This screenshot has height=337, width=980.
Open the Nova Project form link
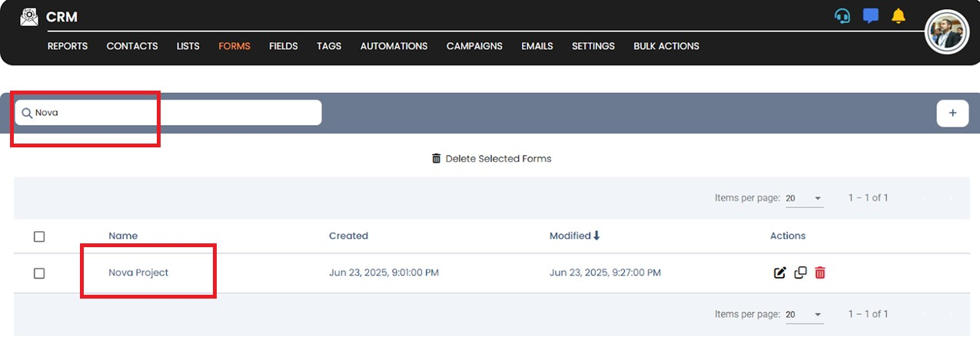(138, 273)
